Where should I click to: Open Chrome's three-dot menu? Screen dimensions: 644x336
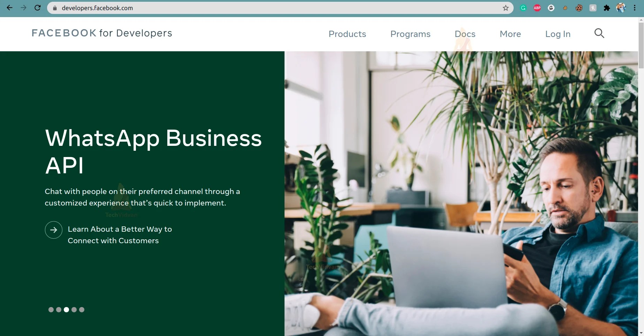635,8
